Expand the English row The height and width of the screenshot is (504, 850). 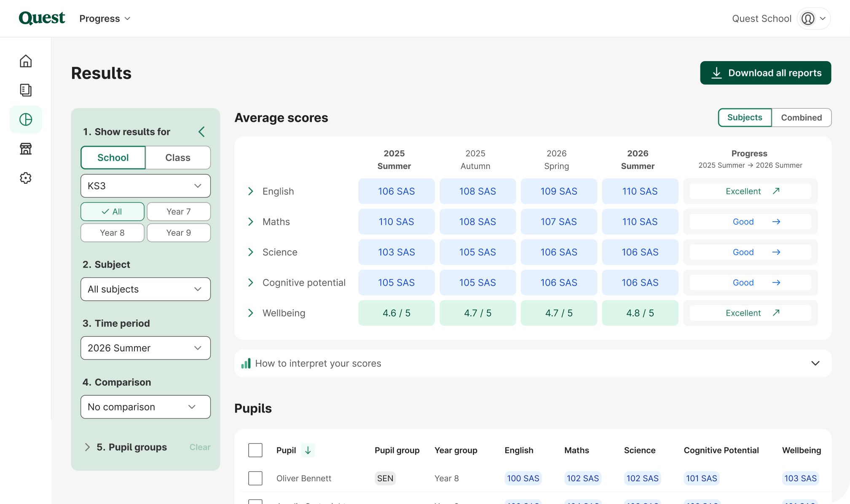pyautogui.click(x=251, y=191)
